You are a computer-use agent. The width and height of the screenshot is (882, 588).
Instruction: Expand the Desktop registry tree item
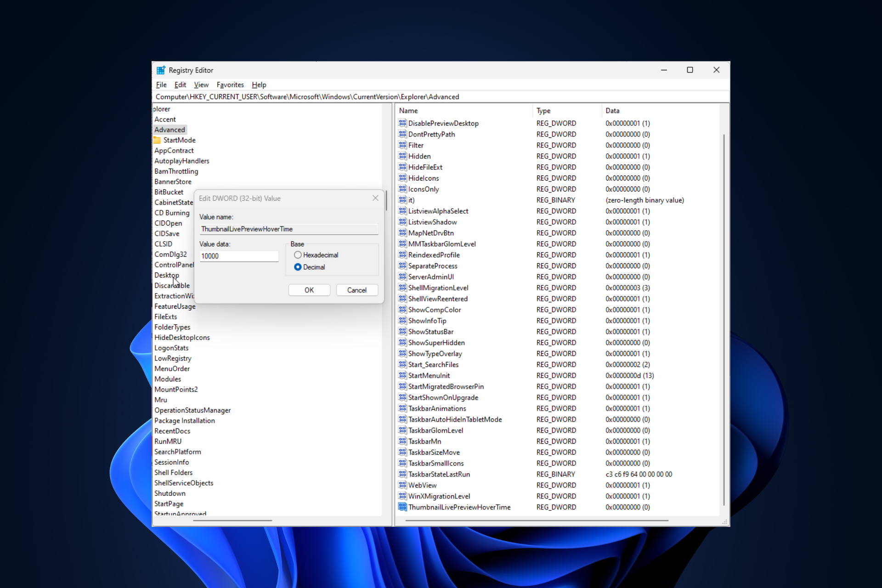click(165, 275)
